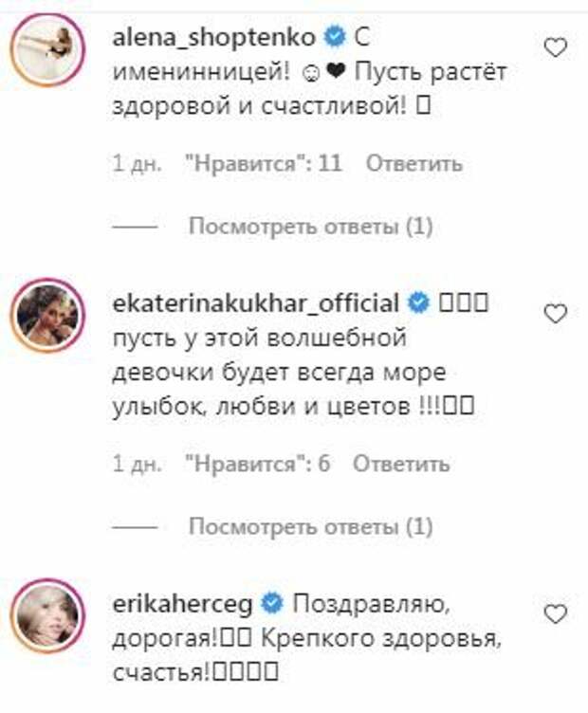
Task: View the 11 likes on alena_shoptenko's comment
Action: tap(264, 163)
